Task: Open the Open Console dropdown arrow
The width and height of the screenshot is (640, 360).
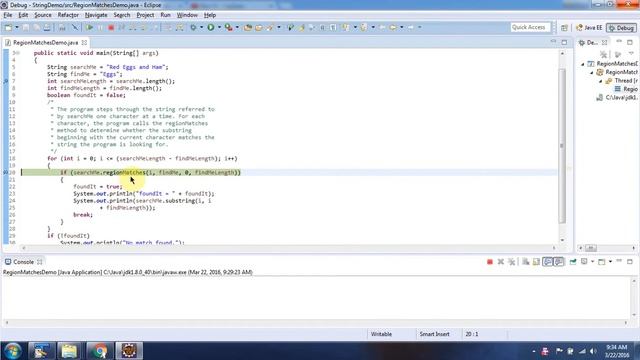Action: [x=610, y=262]
